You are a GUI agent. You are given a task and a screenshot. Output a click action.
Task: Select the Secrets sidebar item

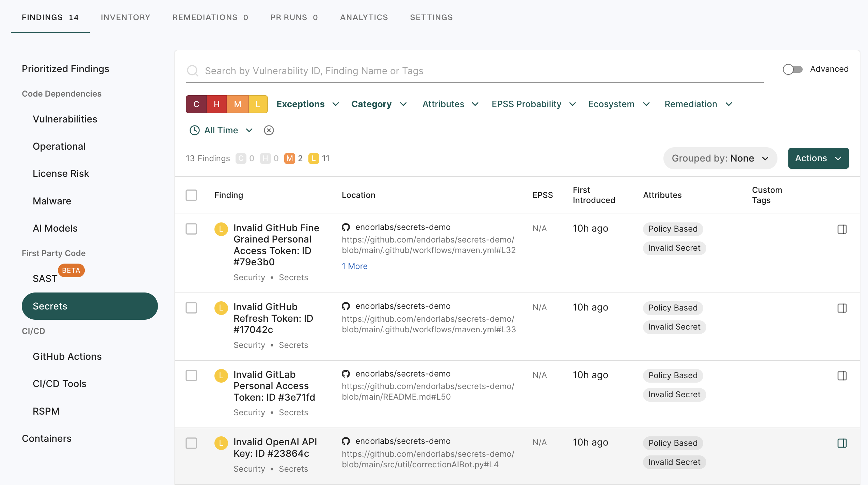90,306
